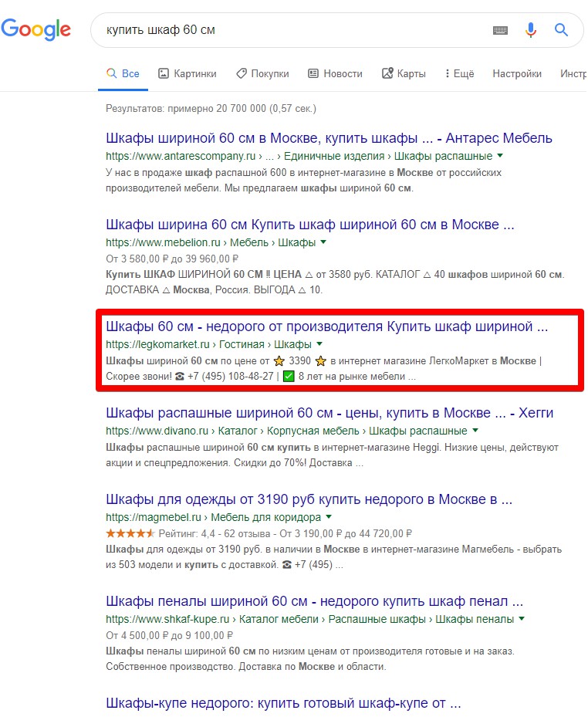Image resolution: width=588 pixels, height=717 pixels.
Task: Open the legkomarket.ru result title
Action: pyautogui.click(x=327, y=326)
